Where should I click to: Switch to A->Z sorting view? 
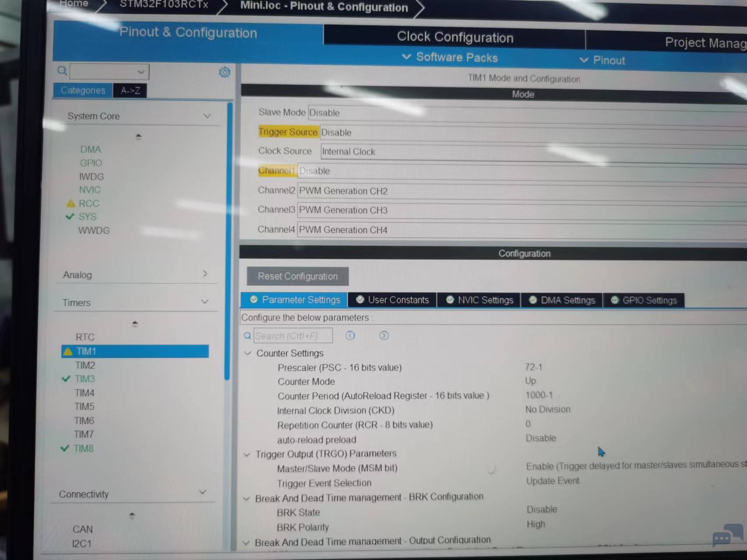click(x=130, y=91)
